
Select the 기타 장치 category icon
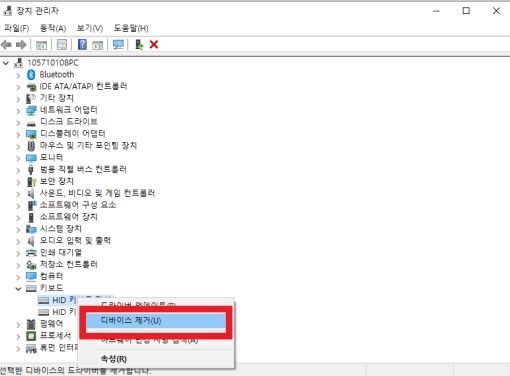click(31, 98)
